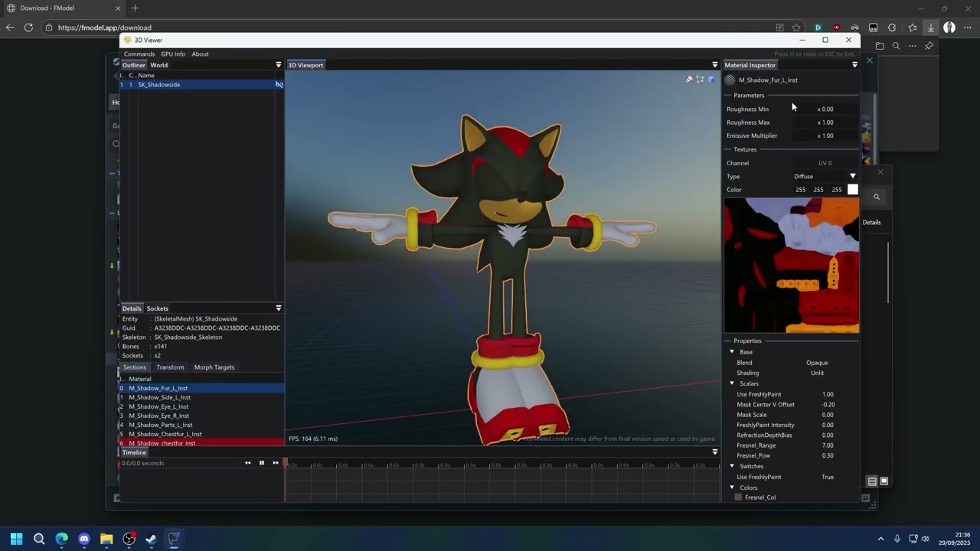Click the material sphere icon beside M_Shadow_Fur_L_Inst
The image size is (980, 551).
pyautogui.click(x=730, y=80)
